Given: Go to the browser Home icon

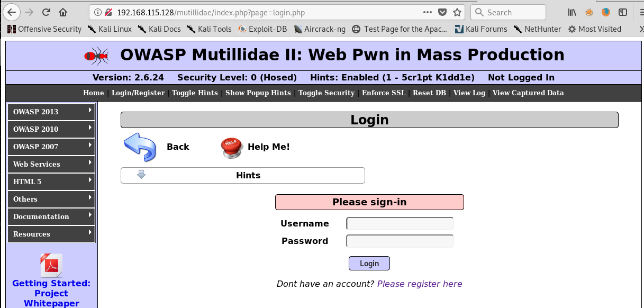Looking at the screenshot, I should click(x=63, y=12).
